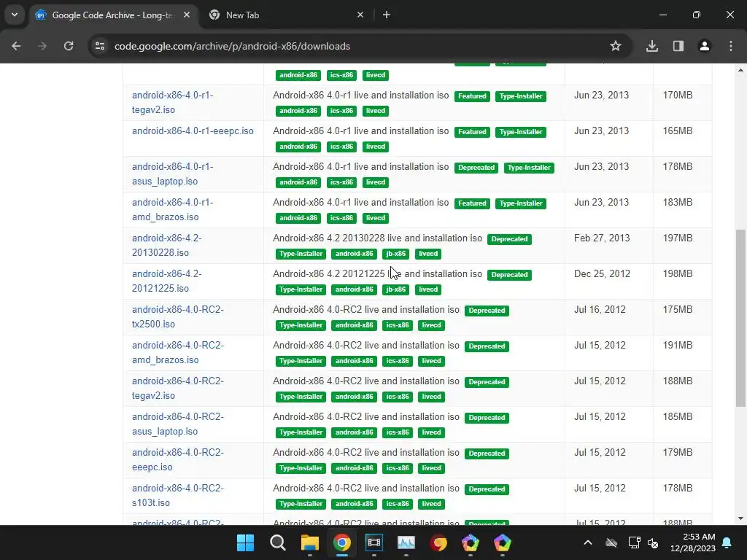This screenshot has width=747, height=560.
Task: Open Google Chrome from taskbar
Action: [342, 542]
